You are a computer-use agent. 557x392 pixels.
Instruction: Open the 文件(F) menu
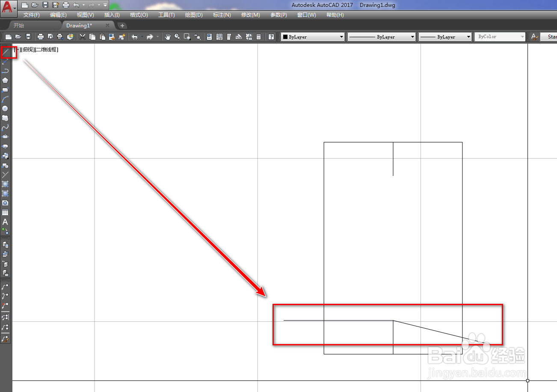32,15
